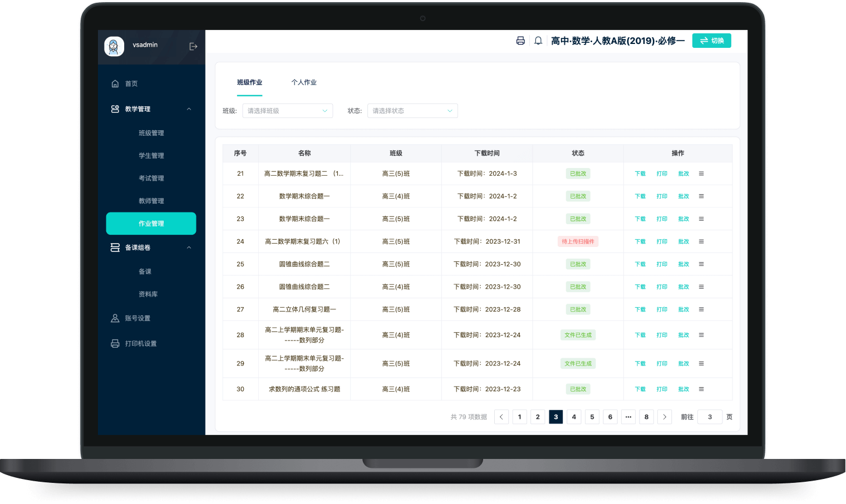Open 班级管理 in the sidebar

click(151, 133)
